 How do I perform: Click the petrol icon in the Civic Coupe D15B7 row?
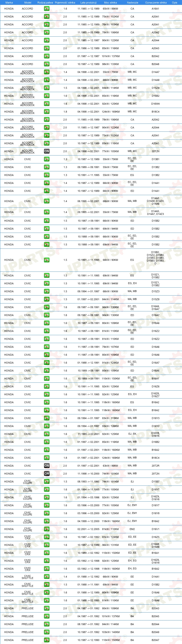47,482
